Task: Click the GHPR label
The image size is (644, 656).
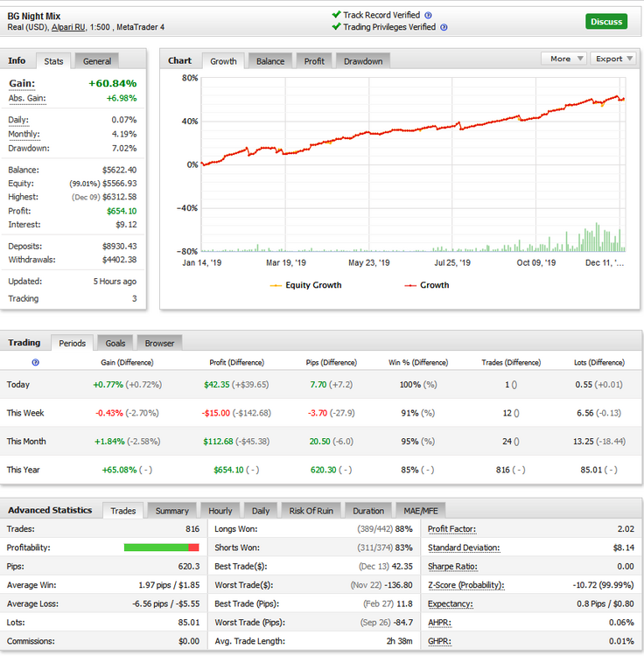Action: pyautogui.click(x=439, y=641)
